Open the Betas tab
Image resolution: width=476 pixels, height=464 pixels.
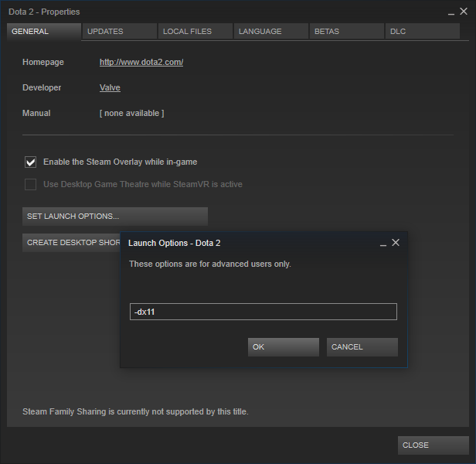(347, 31)
